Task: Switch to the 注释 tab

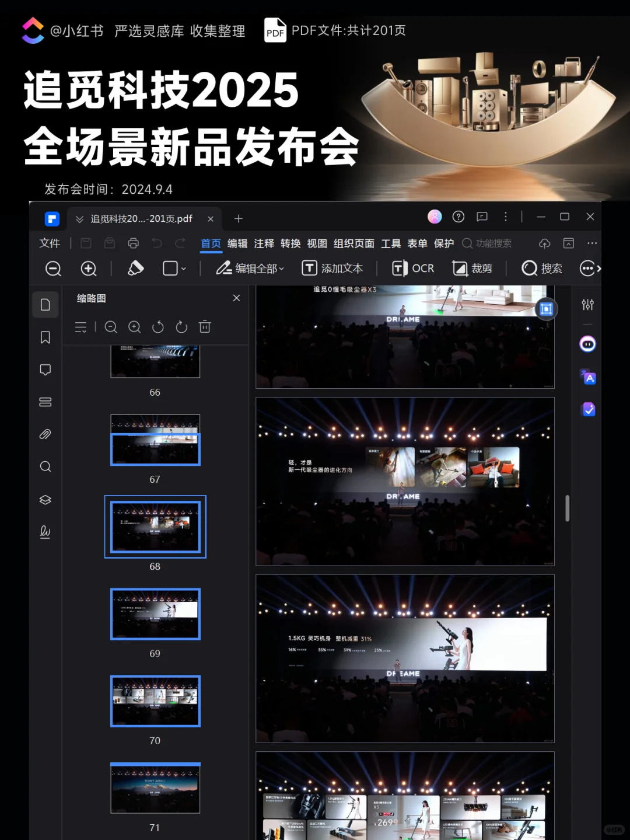Action: [x=264, y=243]
